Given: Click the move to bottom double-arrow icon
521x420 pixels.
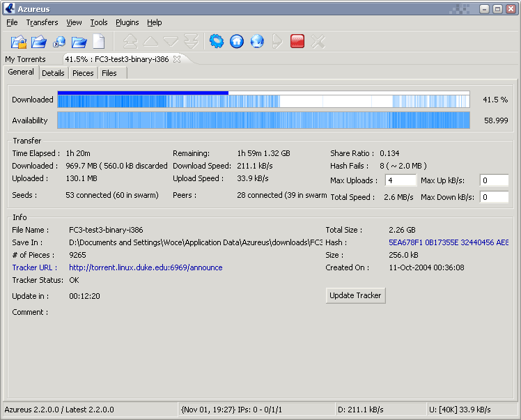Looking at the screenshot, I should (x=191, y=42).
